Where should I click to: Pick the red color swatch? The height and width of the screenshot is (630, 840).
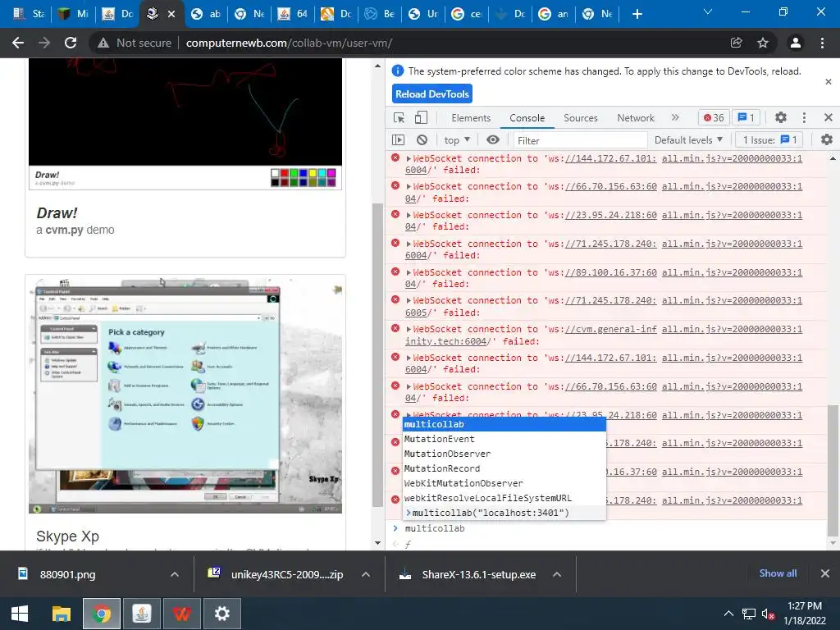tap(285, 173)
